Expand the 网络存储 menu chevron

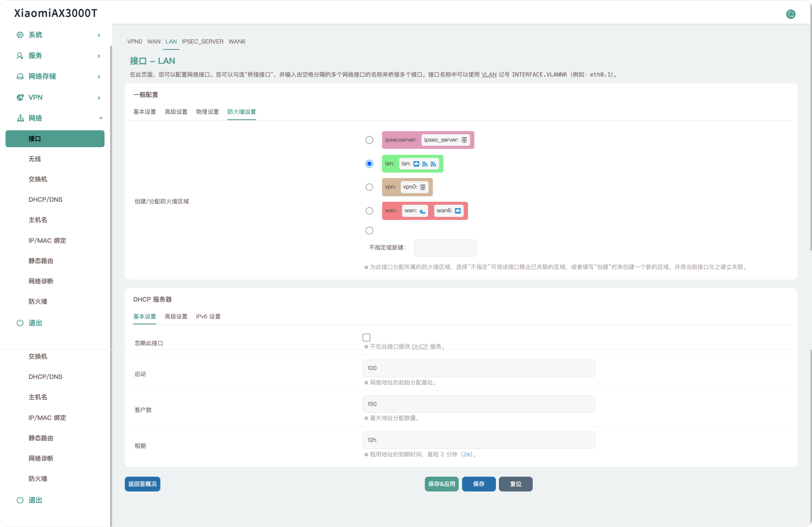99,77
